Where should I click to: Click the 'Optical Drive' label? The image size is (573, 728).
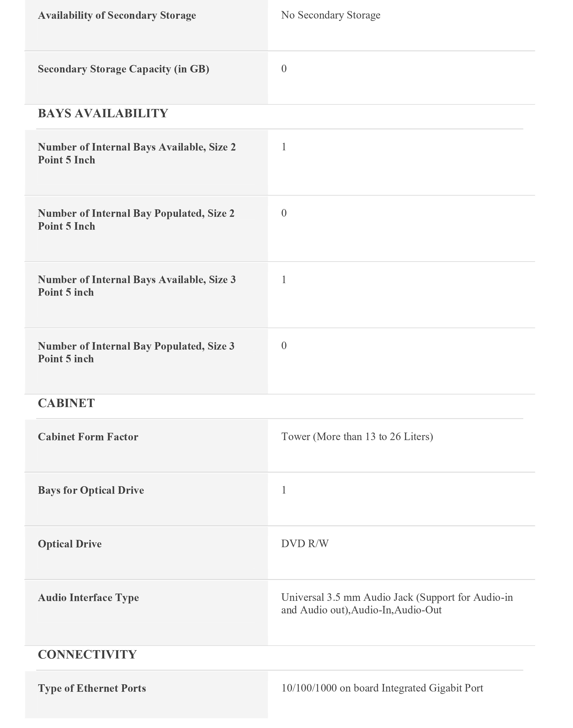click(70, 544)
